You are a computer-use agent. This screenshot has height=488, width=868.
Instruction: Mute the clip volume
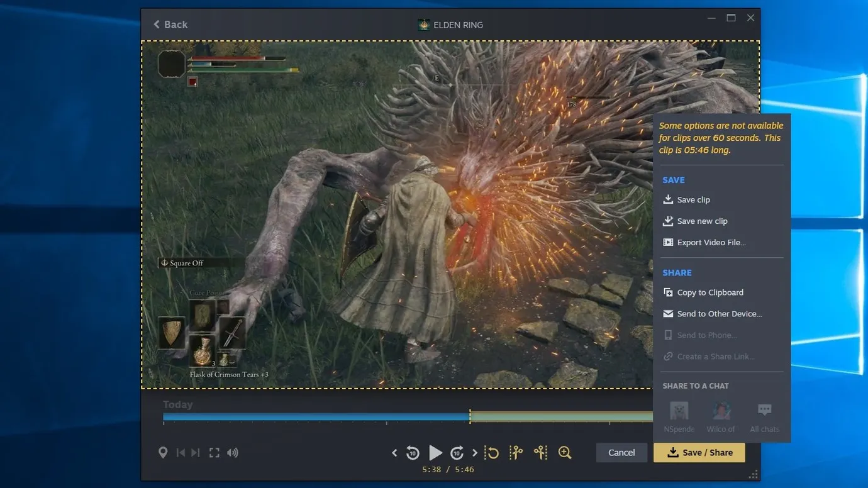pyautogui.click(x=233, y=453)
